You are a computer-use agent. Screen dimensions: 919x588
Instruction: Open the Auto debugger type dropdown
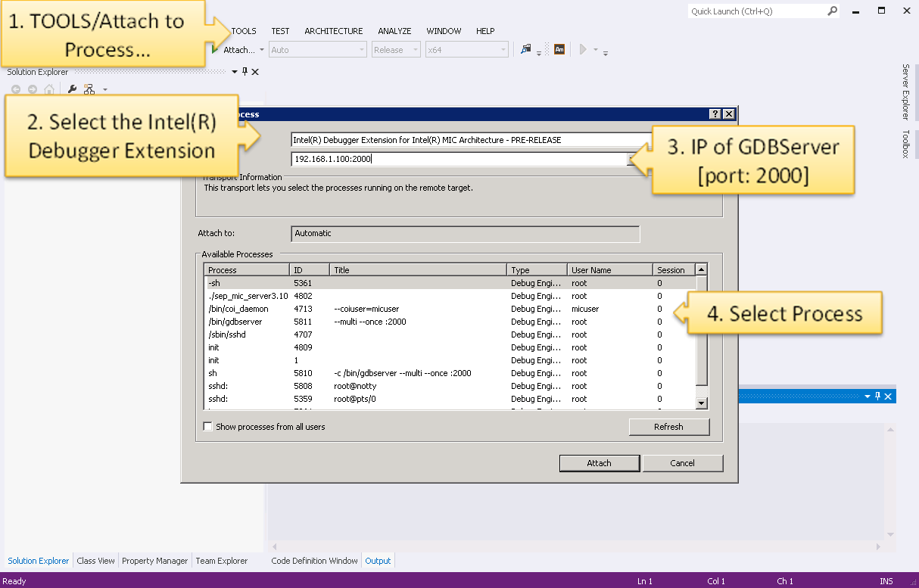(x=318, y=50)
